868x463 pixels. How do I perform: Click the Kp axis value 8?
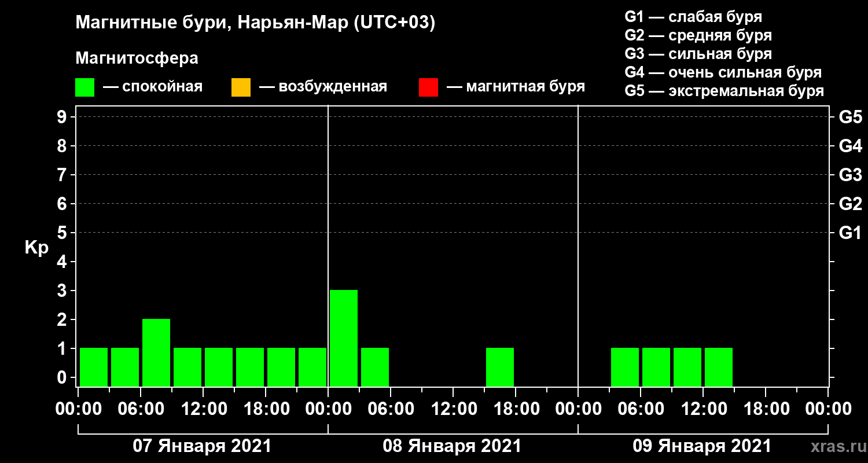tap(63, 146)
